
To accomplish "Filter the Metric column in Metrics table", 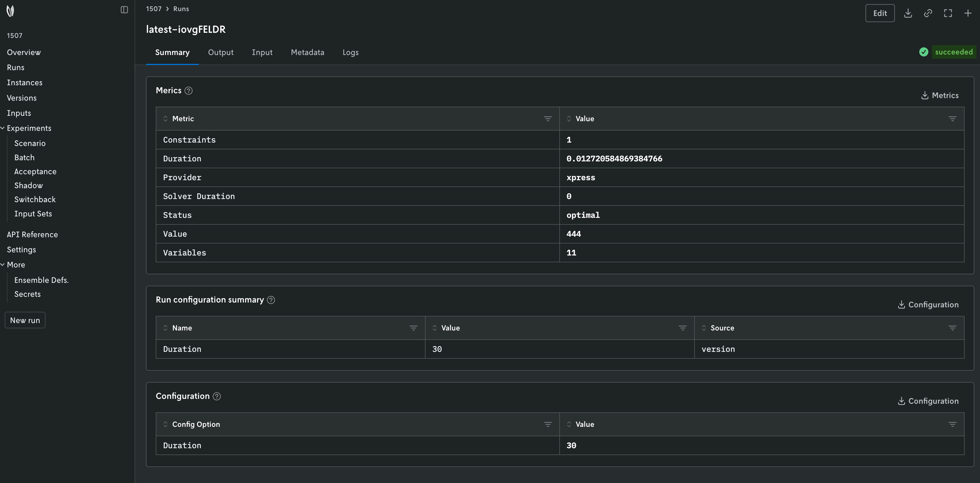I will tap(547, 119).
